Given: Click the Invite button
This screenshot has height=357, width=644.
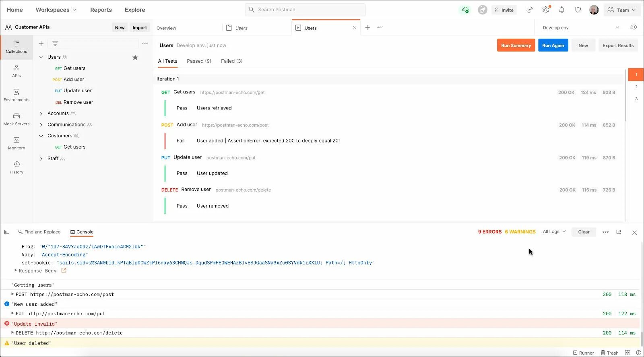Looking at the screenshot, I should 504,10.
